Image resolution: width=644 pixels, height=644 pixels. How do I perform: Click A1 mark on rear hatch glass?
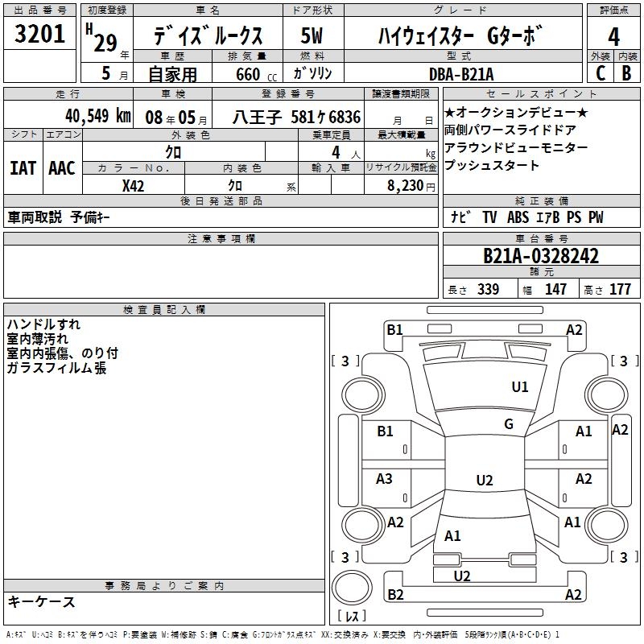[x=452, y=535]
